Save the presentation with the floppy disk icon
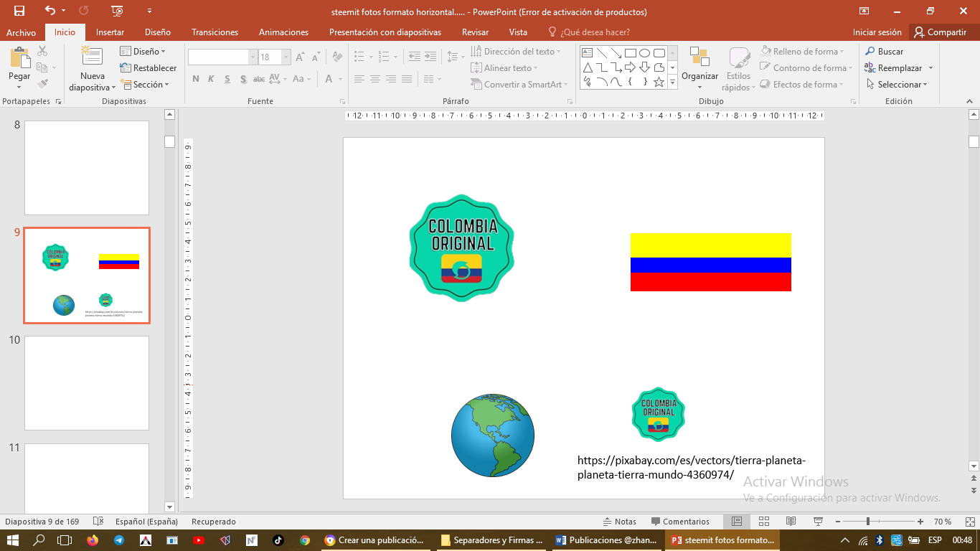The width and height of the screenshot is (980, 551). tap(19, 11)
